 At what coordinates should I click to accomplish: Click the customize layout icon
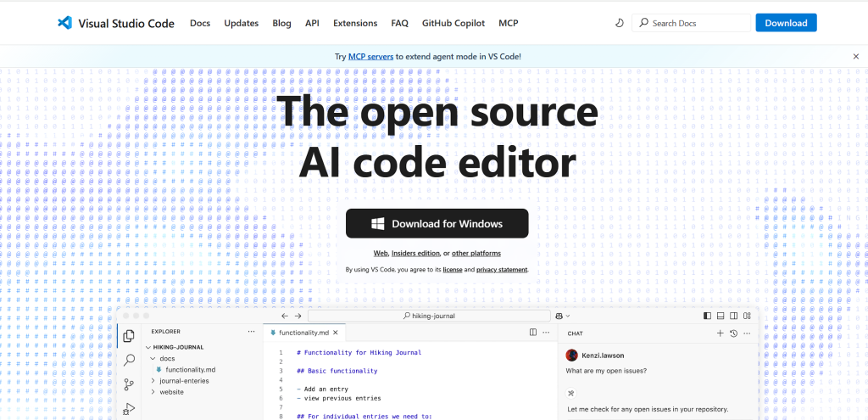click(x=748, y=316)
